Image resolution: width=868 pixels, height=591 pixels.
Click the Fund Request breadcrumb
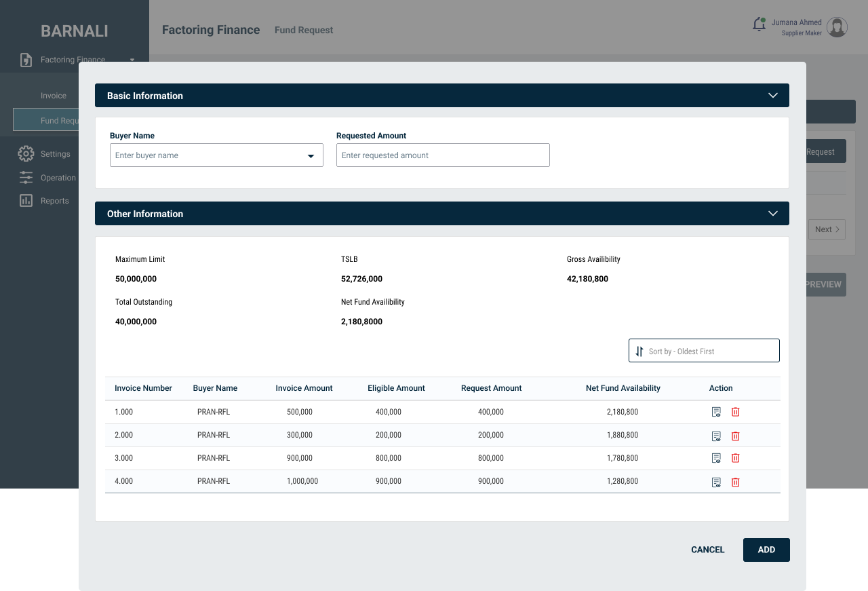point(304,30)
